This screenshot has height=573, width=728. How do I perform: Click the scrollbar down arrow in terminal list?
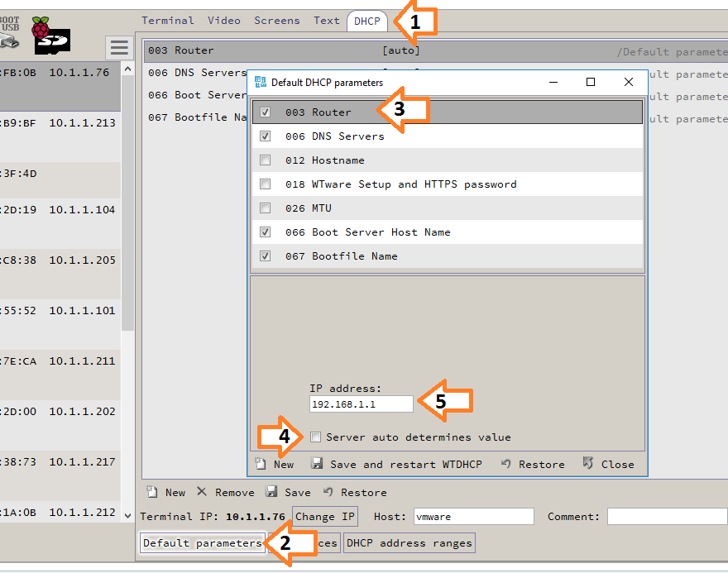pyautogui.click(x=127, y=515)
